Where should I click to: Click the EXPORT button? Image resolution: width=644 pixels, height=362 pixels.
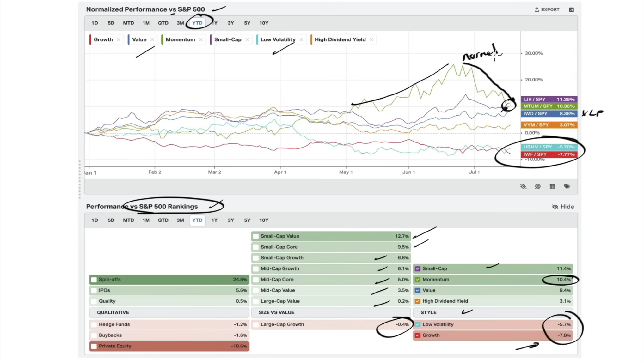[x=547, y=9]
